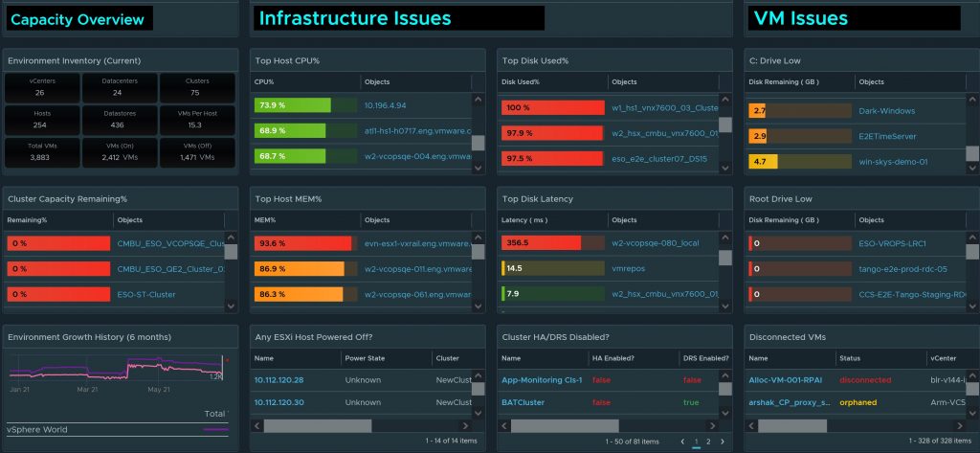Click horizontal scrollbar thumb in Disconnected VMs
The height and width of the screenshot is (453, 980).
coord(799,425)
